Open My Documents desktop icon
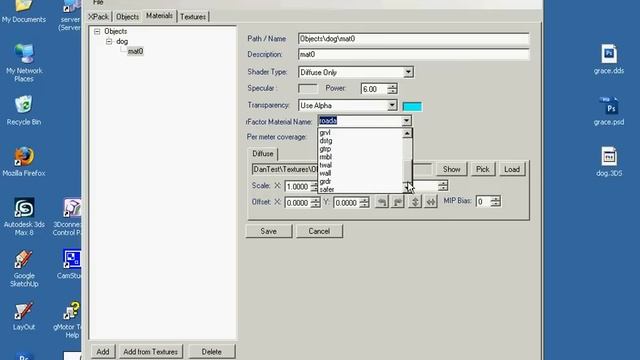Image resolution: width=640 pixels, height=360 pixels. (24, 11)
